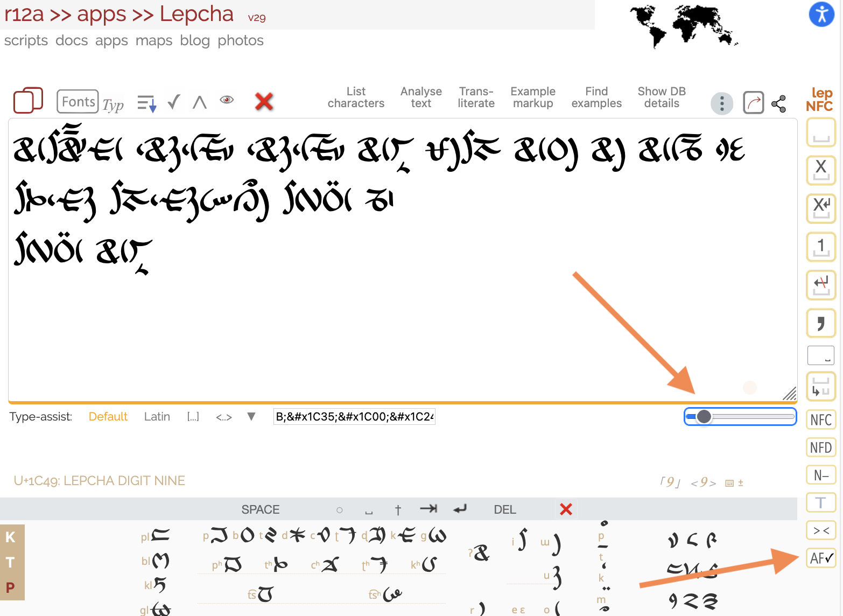The width and height of the screenshot is (843, 616).
Task: Click the dotted circle key on the keyboard bar
Action: point(339,510)
